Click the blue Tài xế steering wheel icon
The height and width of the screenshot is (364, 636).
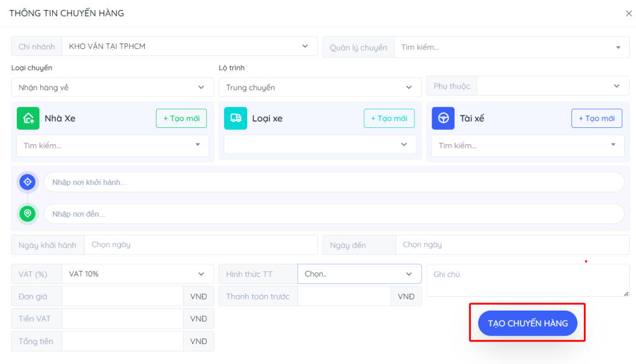pyautogui.click(x=443, y=118)
